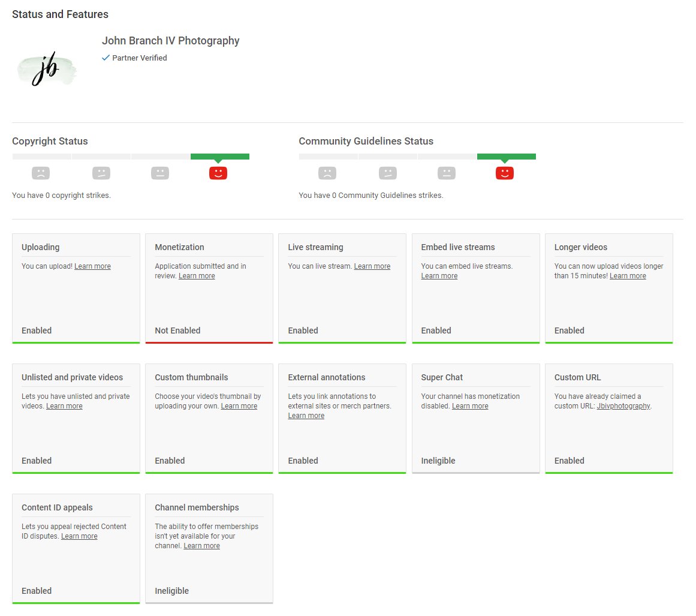Follow the Jbivphotography custom URL link
This screenshot has width=696, height=616.
coord(623,406)
